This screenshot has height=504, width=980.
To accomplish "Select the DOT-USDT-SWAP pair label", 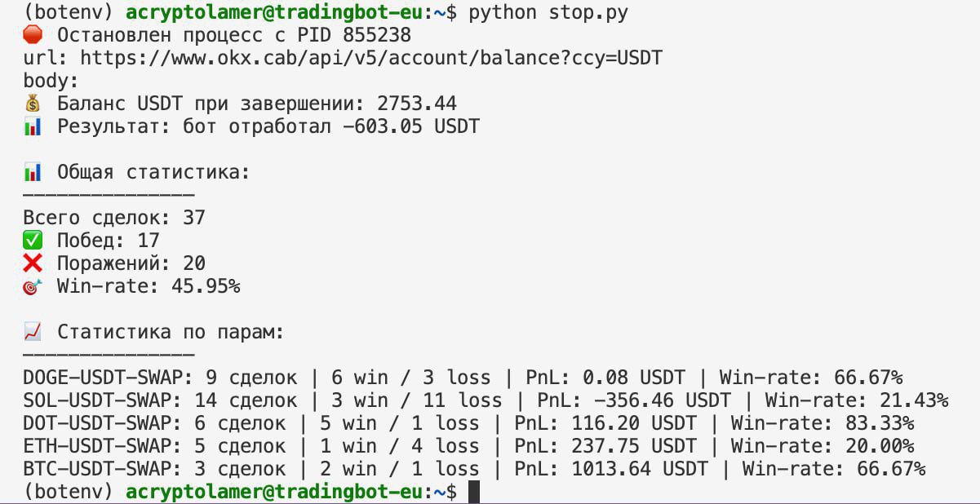I will (97, 423).
